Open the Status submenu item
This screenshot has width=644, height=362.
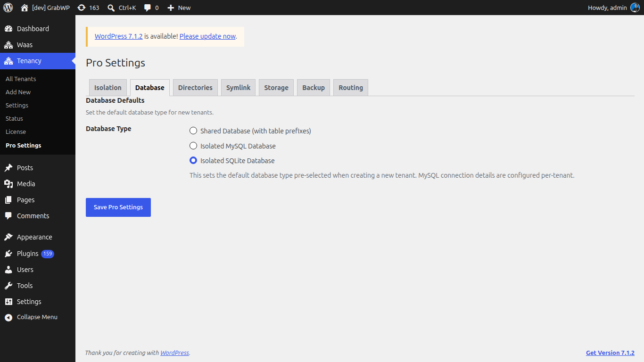click(14, 118)
